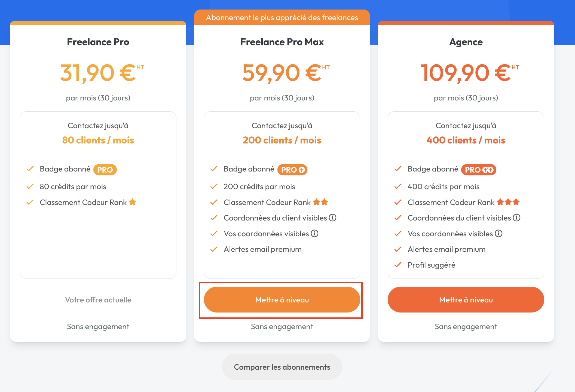Click info icon beside Freelance Pro Max 'Vos coordonnées visibles'

314,234
